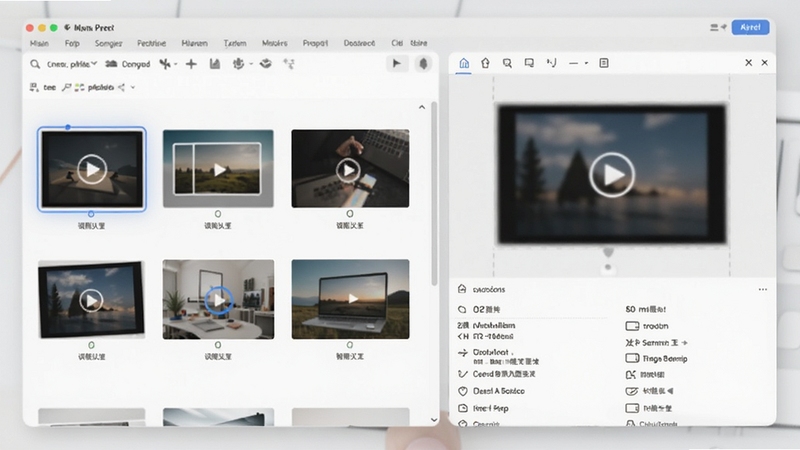Viewport: 800px width, 450px height.
Task: Expand the chevron after the share icon
Action: click(x=133, y=87)
